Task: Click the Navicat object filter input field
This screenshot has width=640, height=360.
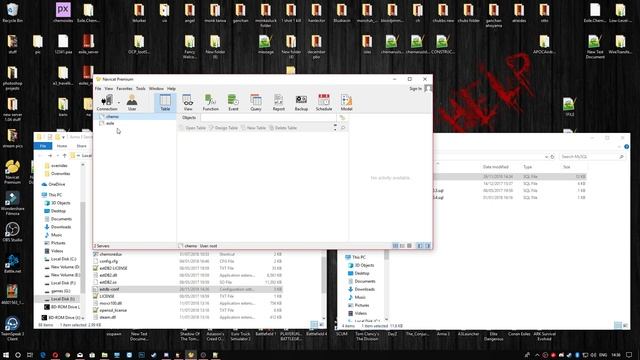Action: click(268, 118)
